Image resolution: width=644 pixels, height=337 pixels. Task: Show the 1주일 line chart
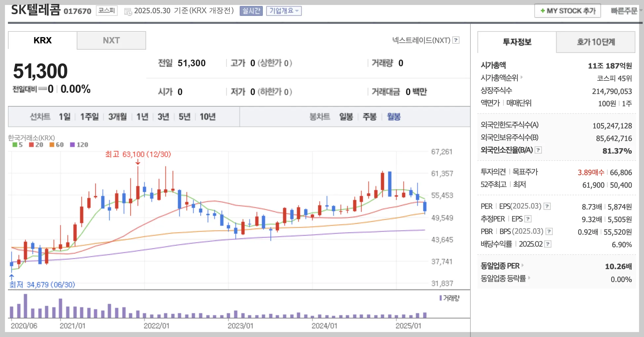[90, 117]
